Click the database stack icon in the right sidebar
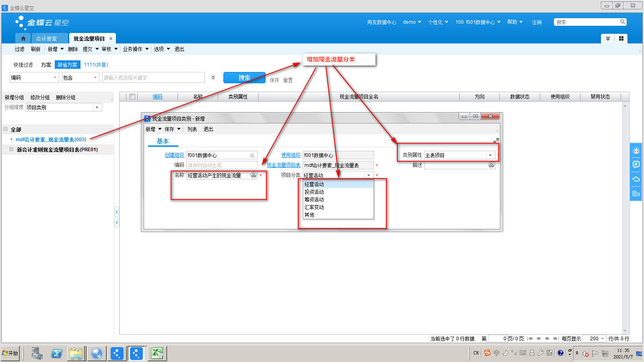Screen dimensions: 644x362 (x=636, y=193)
